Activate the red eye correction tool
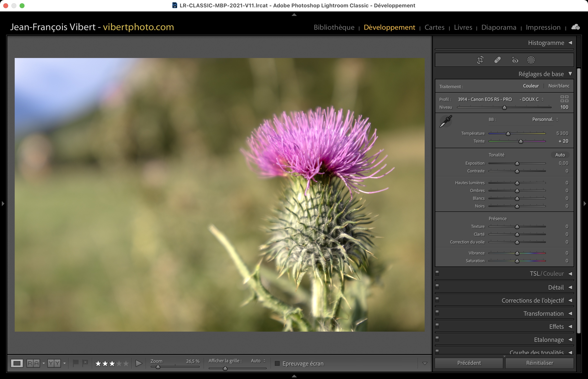 515,60
